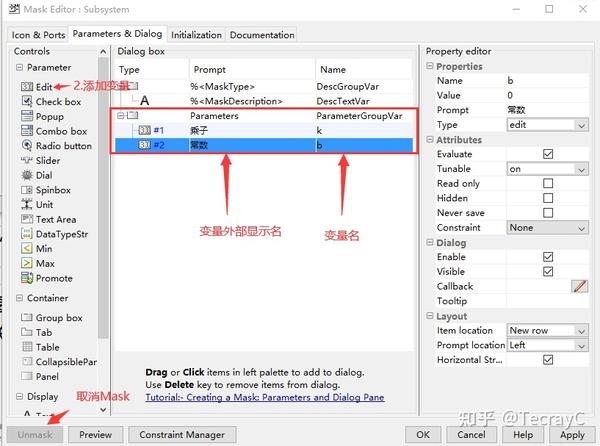Add a Max control
The height and width of the screenshot is (446, 600).
38,264
